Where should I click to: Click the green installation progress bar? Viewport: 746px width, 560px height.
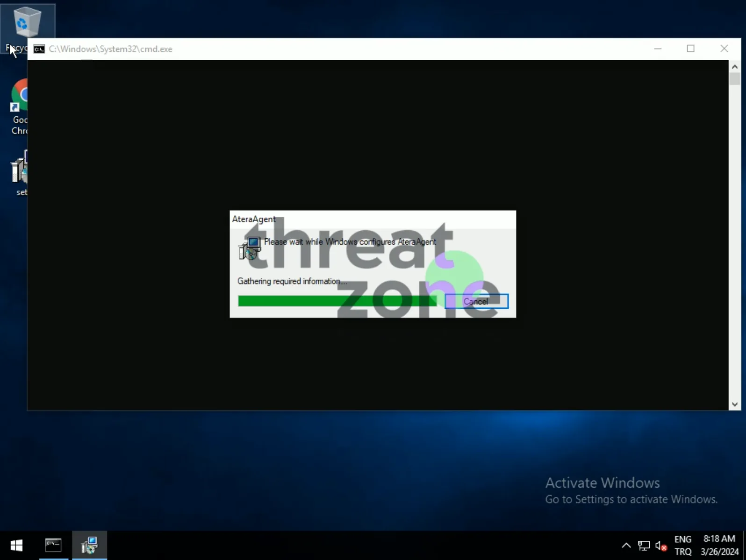point(337,301)
